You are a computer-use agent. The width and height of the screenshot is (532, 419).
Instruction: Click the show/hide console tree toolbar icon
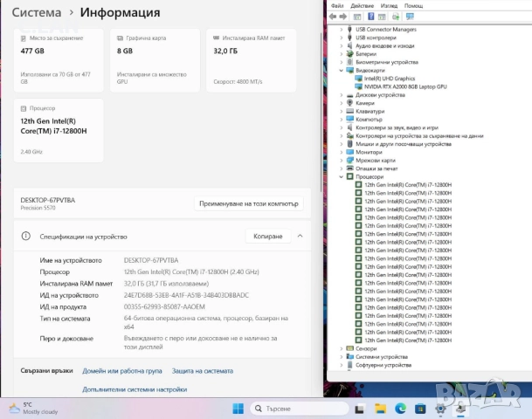(x=357, y=17)
